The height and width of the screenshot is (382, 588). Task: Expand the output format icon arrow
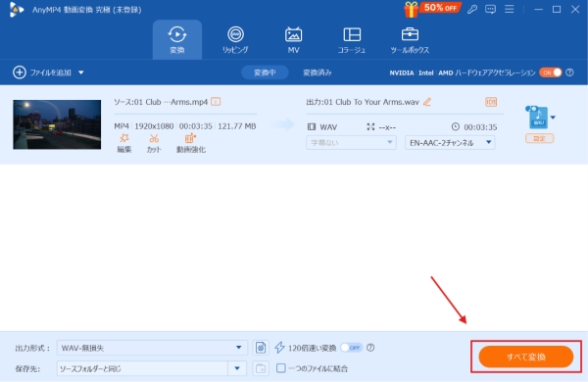[553, 118]
